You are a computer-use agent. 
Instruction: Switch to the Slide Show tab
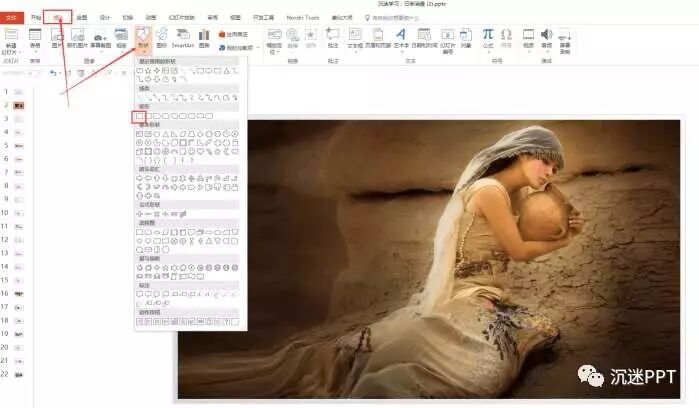click(x=181, y=17)
